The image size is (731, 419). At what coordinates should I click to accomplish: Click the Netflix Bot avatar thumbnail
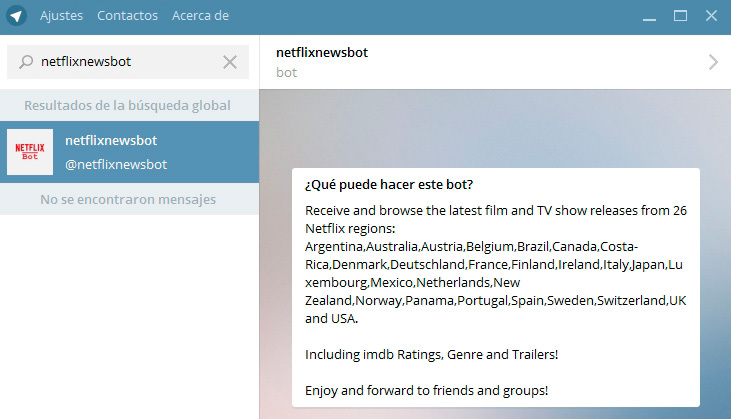click(x=30, y=152)
